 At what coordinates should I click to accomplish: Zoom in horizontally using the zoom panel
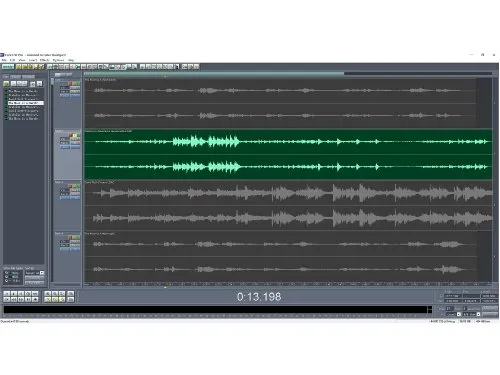(x=47, y=294)
